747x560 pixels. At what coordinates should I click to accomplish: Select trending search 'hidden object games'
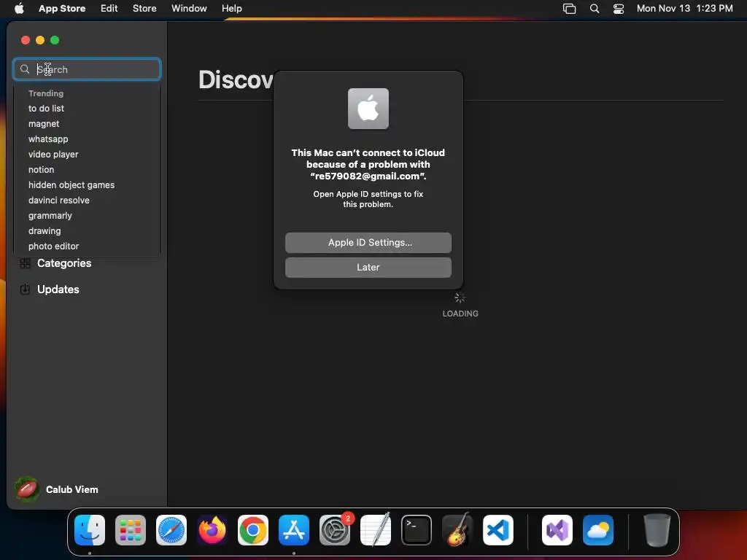(71, 184)
